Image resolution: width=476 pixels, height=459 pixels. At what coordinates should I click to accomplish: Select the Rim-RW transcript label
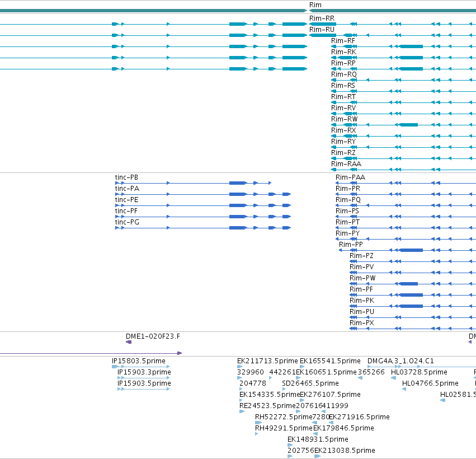point(344,119)
